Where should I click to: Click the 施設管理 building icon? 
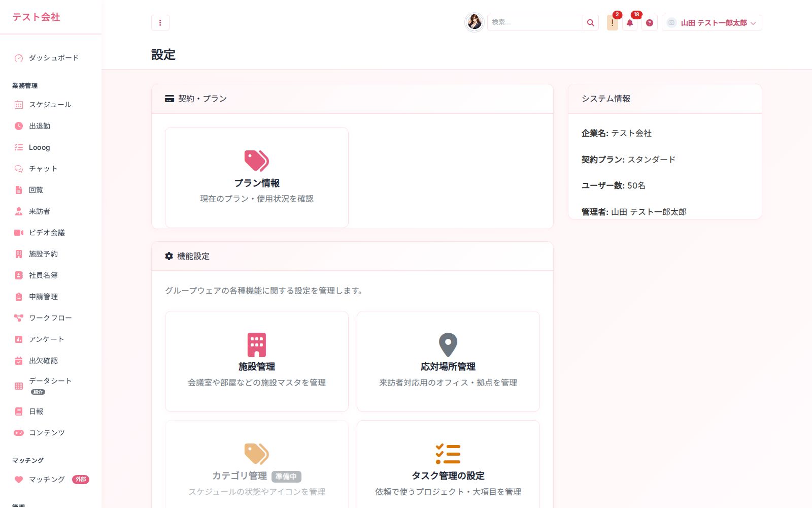[x=257, y=345]
